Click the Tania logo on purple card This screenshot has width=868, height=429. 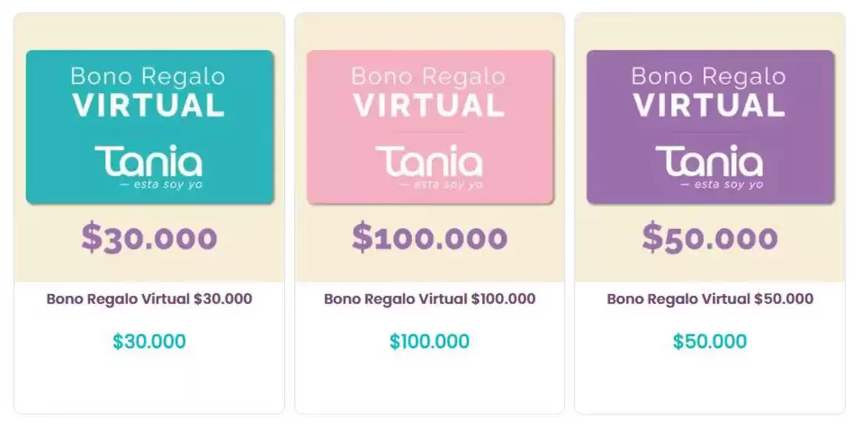click(709, 162)
